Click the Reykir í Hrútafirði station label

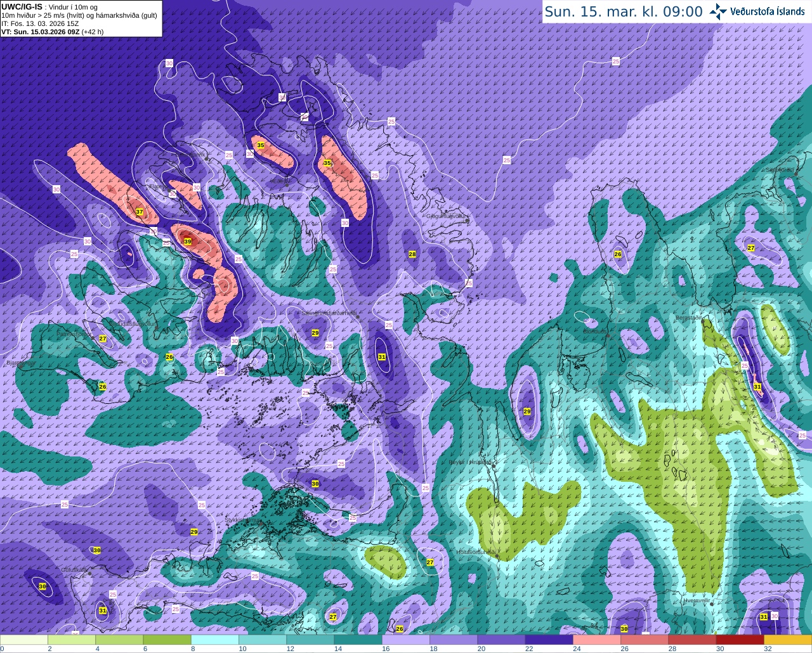tap(471, 462)
